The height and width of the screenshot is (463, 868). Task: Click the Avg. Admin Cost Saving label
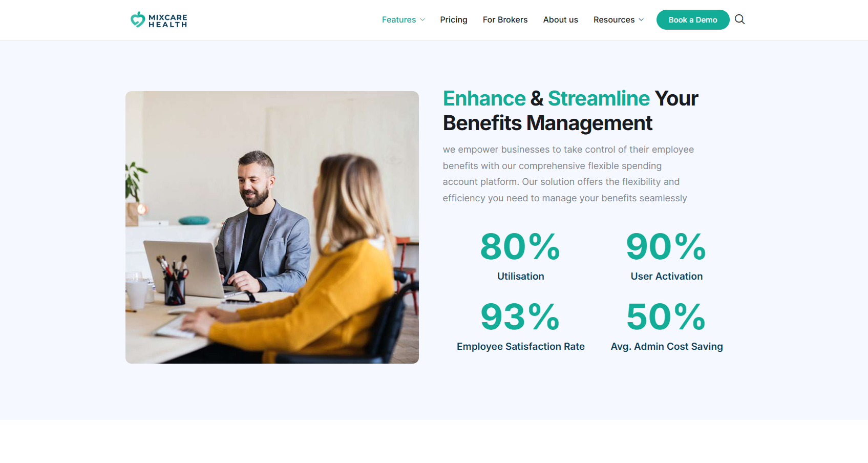click(666, 347)
